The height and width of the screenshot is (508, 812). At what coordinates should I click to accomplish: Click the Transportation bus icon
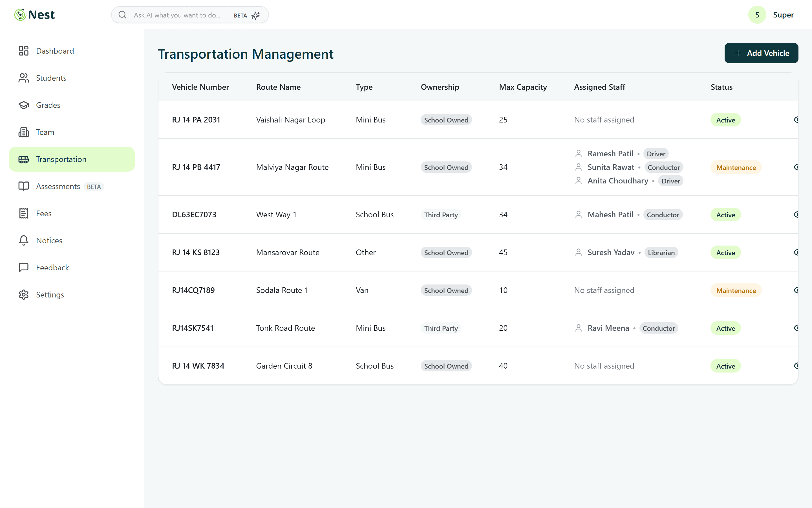[x=23, y=159]
